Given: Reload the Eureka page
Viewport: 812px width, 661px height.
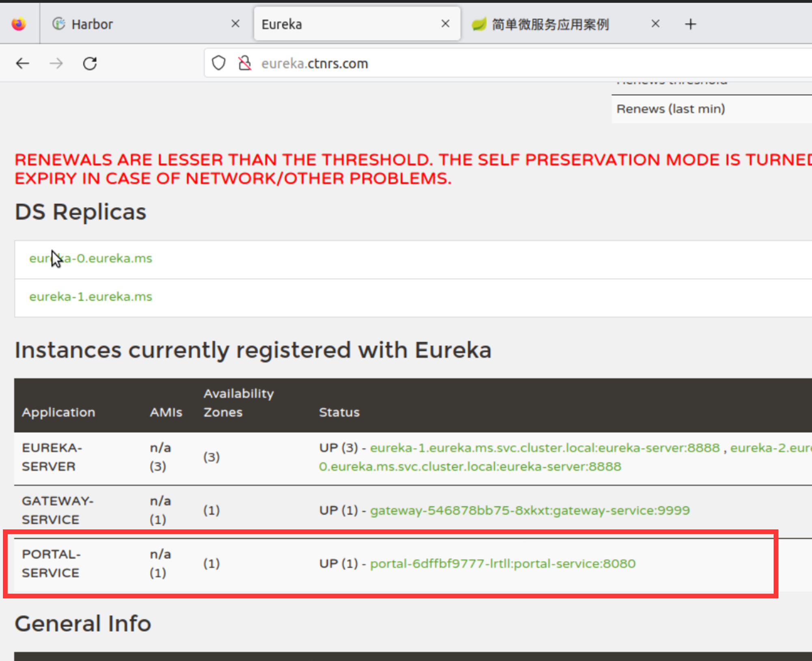Looking at the screenshot, I should tap(90, 63).
